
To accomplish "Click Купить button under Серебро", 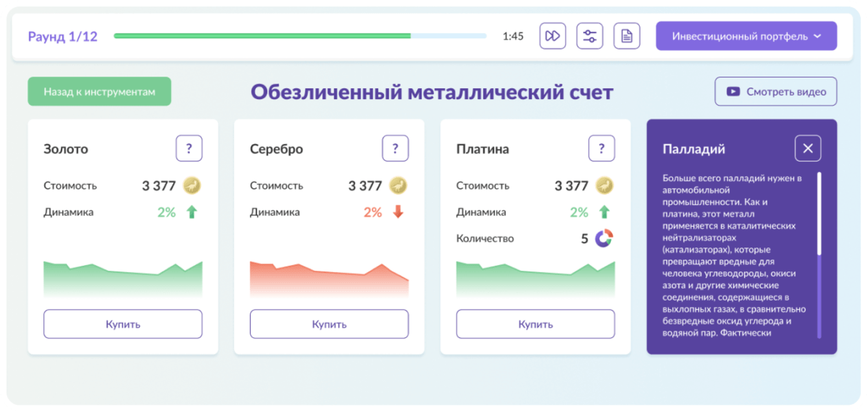I will (329, 324).
